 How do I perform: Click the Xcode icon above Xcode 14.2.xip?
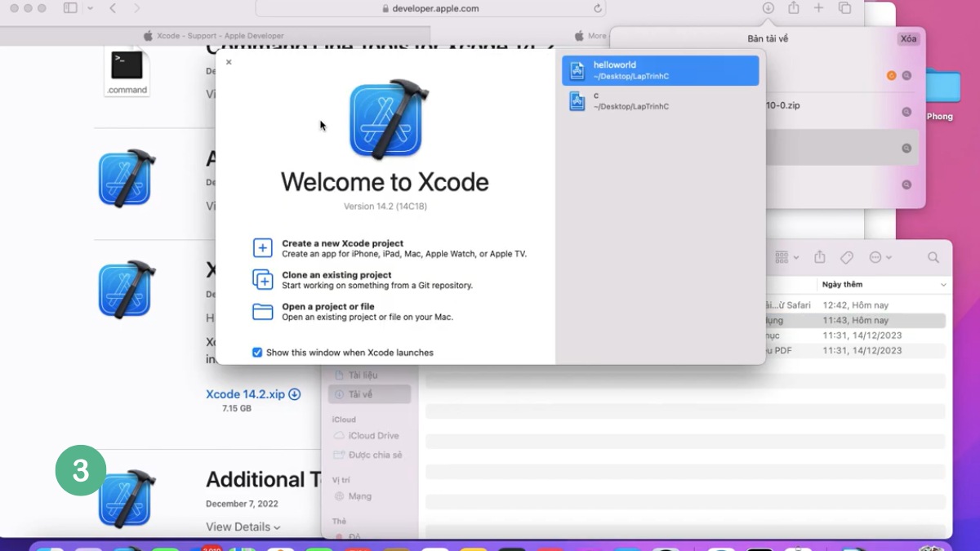127,290
